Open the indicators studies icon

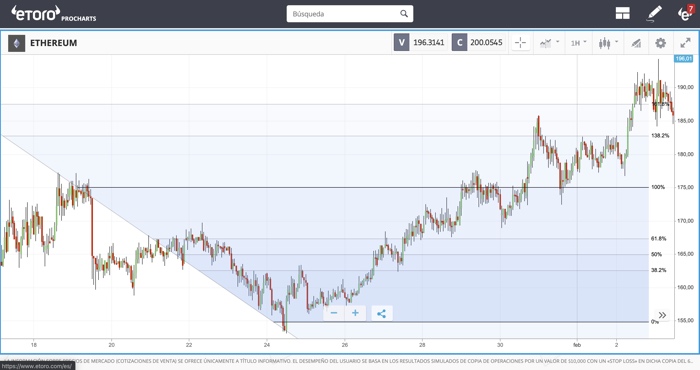pyautogui.click(x=636, y=43)
